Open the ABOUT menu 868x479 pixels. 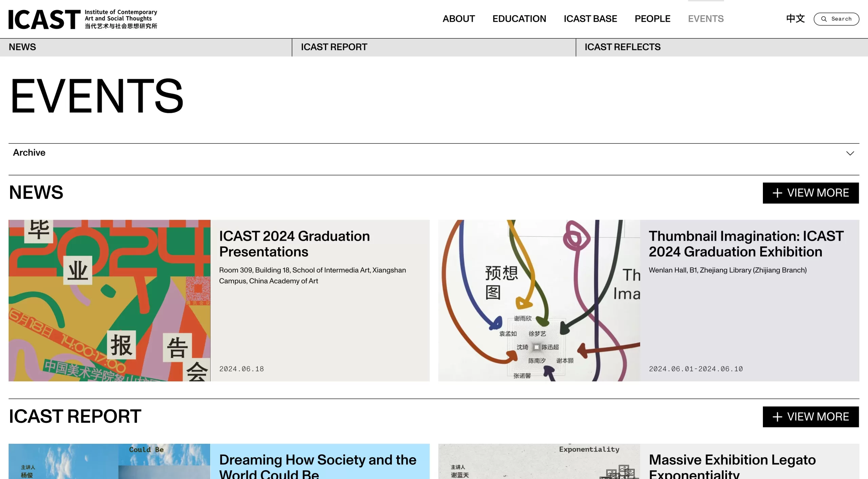(459, 19)
